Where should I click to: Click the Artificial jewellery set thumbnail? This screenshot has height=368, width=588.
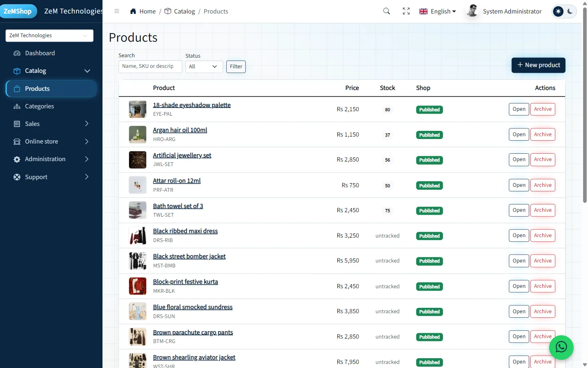pyautogui.click(x=138, y=160)
